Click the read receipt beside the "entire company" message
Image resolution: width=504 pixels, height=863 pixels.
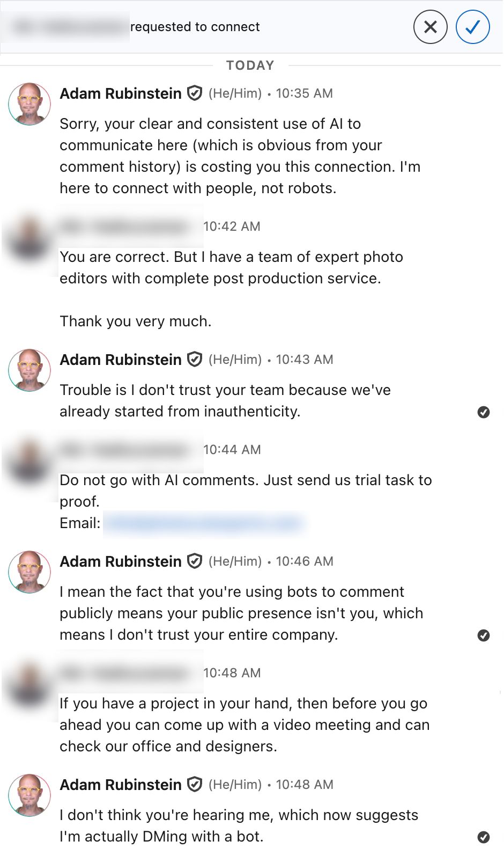coord(483,635)
